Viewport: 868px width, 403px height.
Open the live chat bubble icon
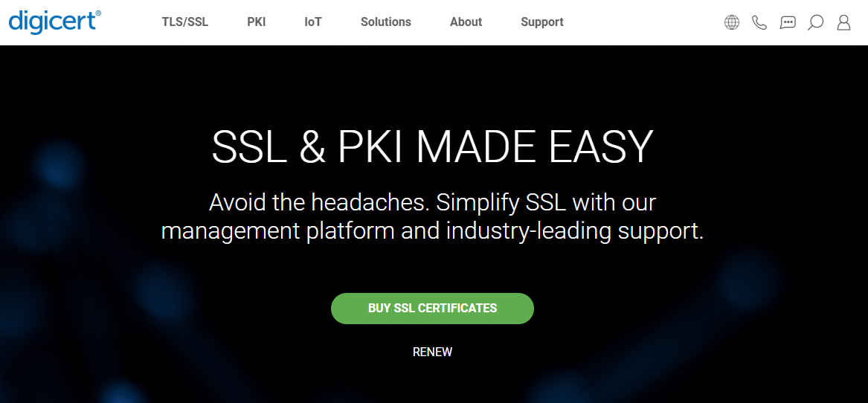pos(788,22)
